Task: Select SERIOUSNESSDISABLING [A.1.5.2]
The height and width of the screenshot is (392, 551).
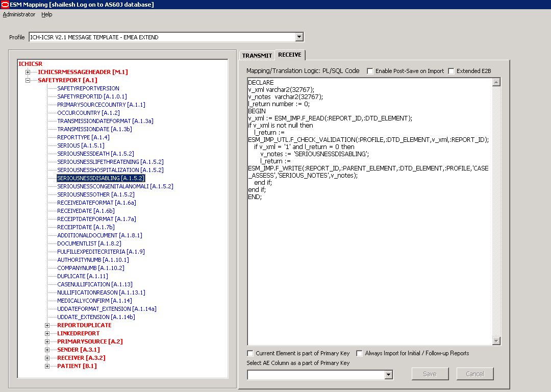Action: click(101, 178)
